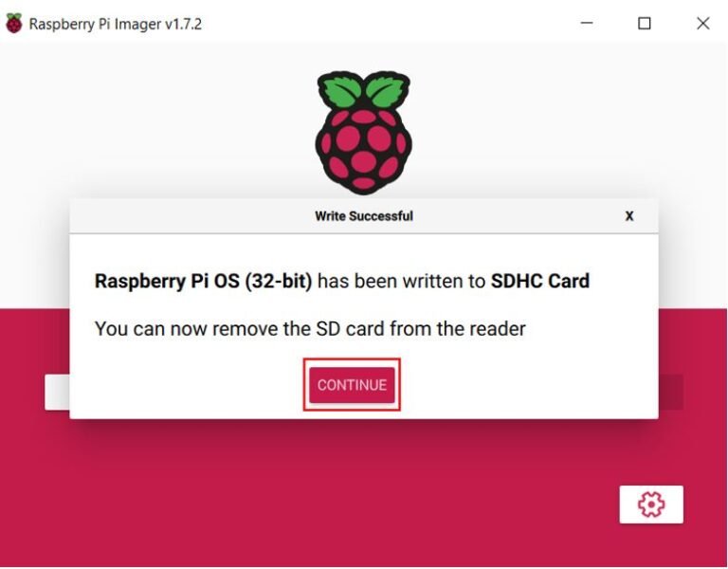Click the large Raspberry Pi logo image
Screen dimensions: 728x569
364,133
